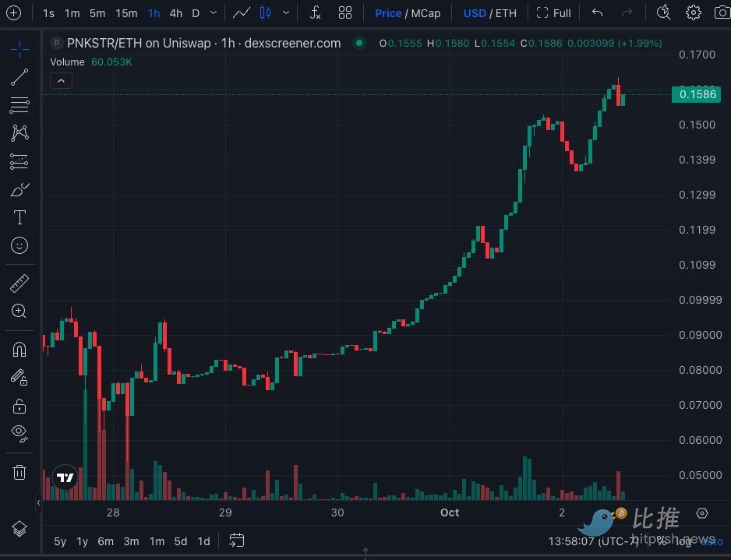The height and width of the screenshot is (560, 731).
Task: Switch chart to MCap view
Action: coord(426,13)
